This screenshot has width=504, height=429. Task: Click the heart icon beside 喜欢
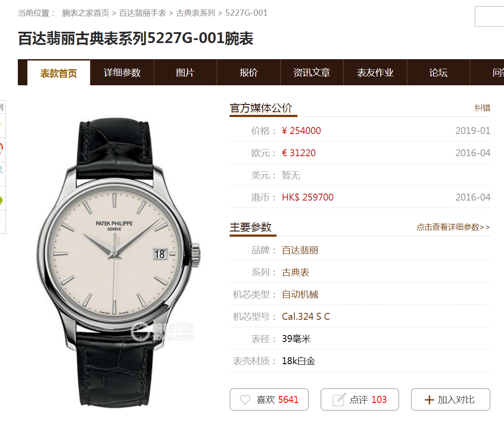point(245,399)
